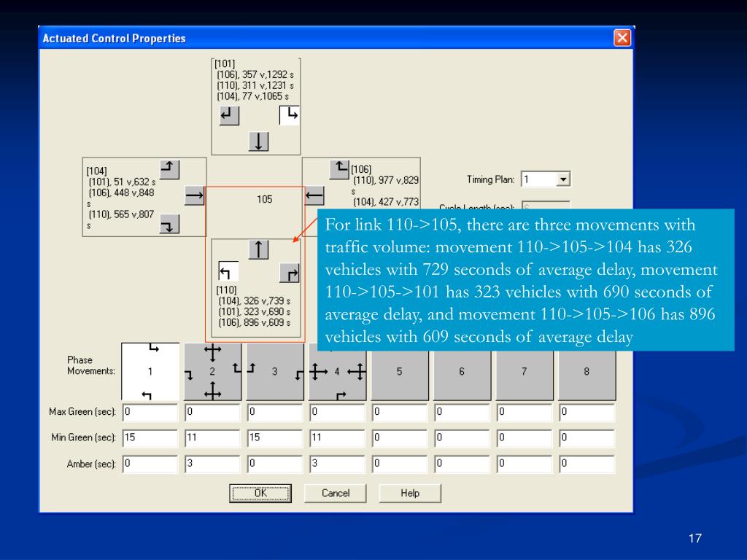
Task: Click Max Green field for phase 5
Action: coord(400,413)
